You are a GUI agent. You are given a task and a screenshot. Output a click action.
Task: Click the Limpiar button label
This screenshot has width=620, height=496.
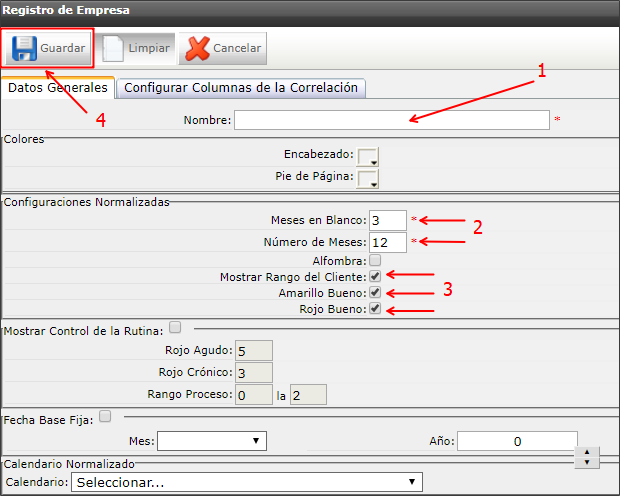pos(149,48)
